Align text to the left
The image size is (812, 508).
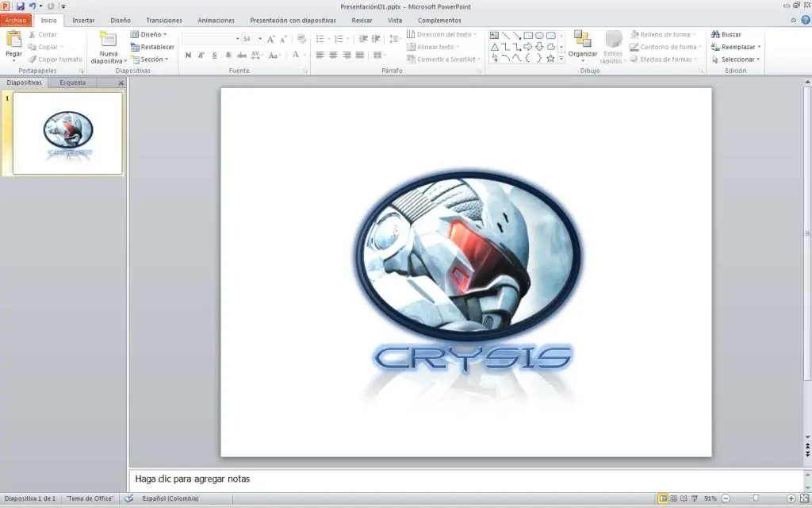tap(320, 55)
